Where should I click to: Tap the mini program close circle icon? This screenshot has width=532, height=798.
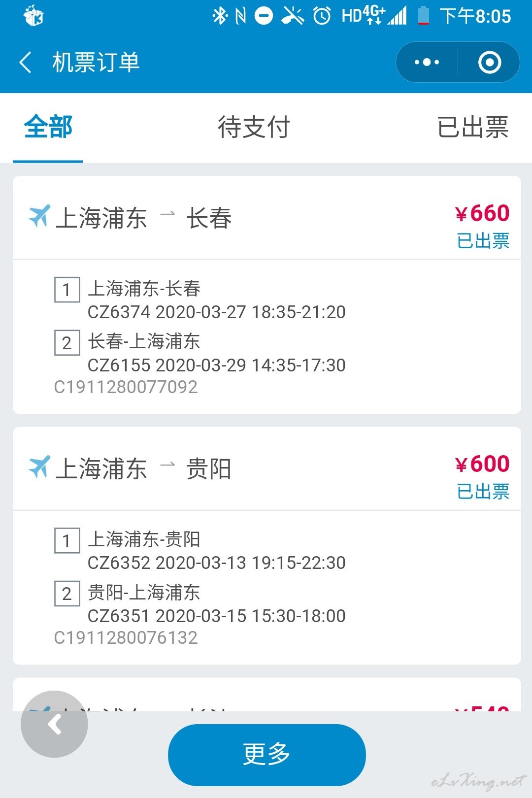(489, 63)
